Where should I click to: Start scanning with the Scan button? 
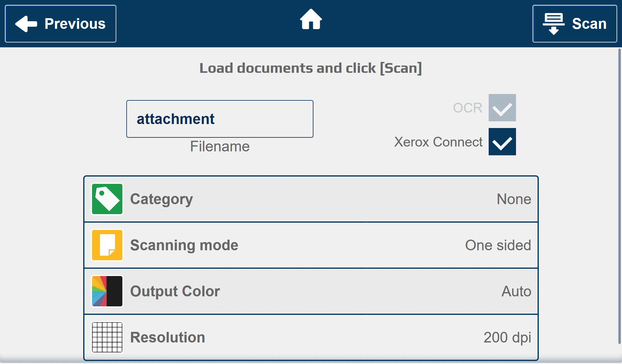(x=575, y=24)
